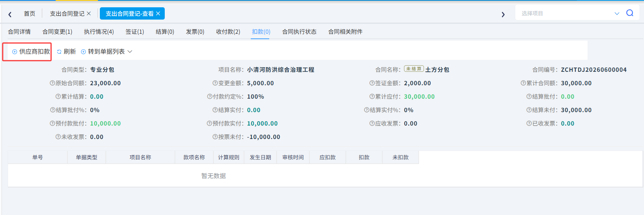The image size is (644, 215).
Task: Click the -10,000.00 按票未付 value
Action: click(x=263, y=137)
